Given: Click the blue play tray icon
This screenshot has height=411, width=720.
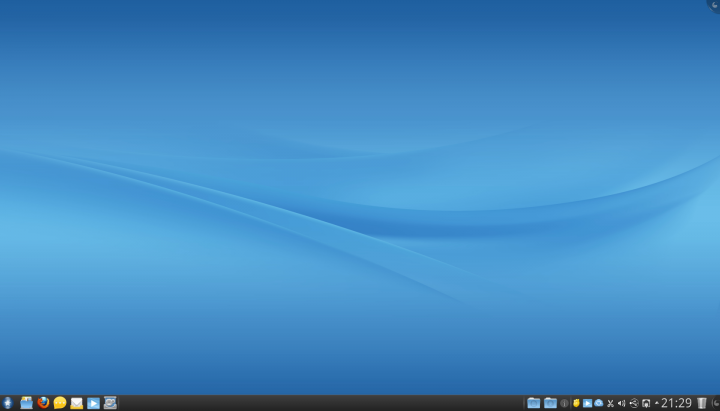Looking at the screenshot, I should point(587,403).
